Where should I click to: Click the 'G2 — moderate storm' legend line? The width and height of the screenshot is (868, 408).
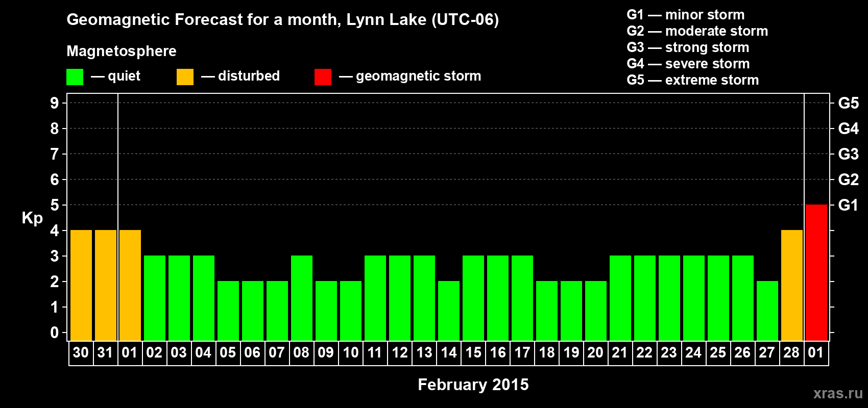(x=697, y=31)
